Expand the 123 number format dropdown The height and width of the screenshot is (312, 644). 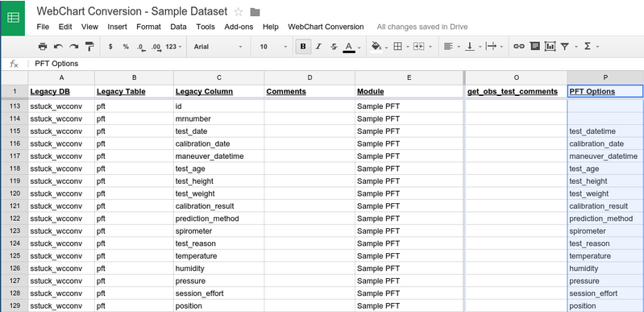click(174, 47)
